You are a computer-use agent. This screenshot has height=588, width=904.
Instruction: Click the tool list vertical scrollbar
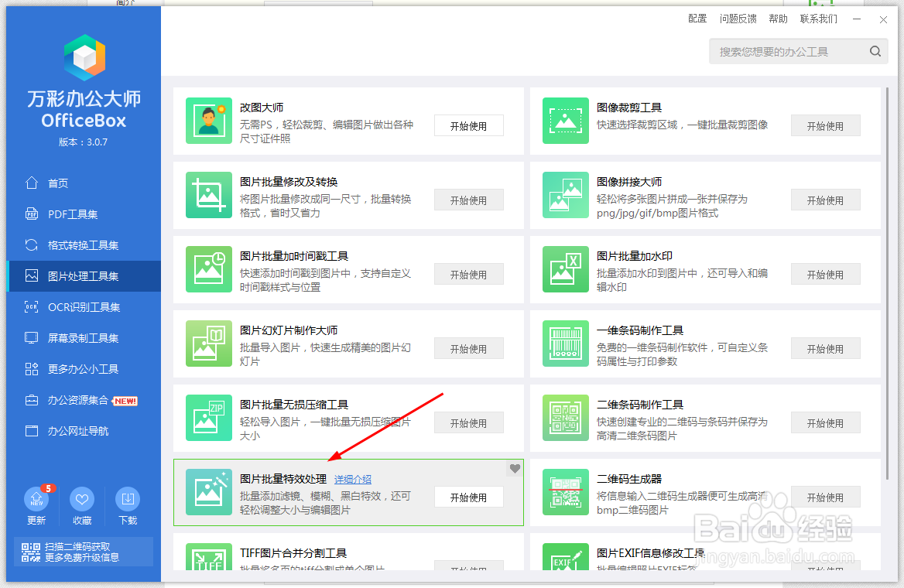[887, 283]
